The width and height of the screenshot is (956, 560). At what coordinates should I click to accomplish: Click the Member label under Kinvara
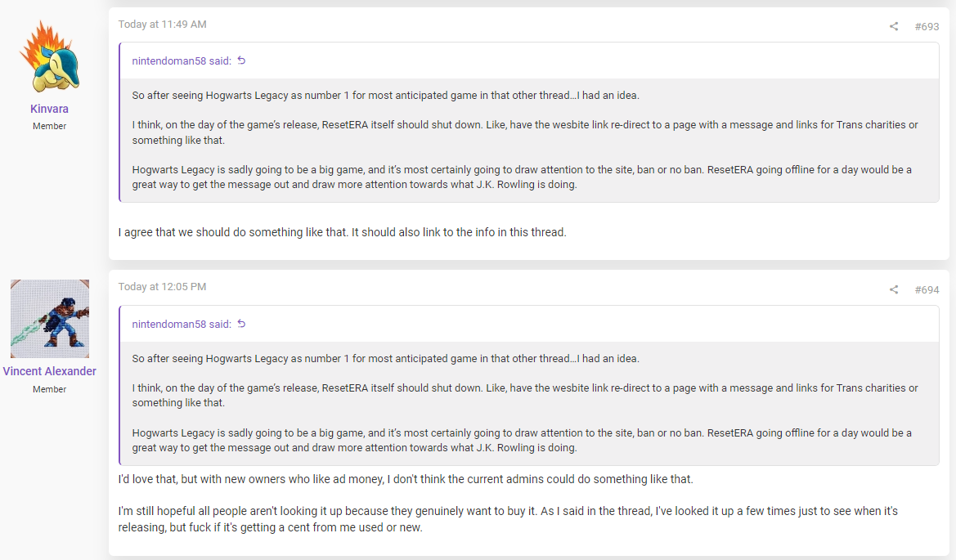click(49, 126)
